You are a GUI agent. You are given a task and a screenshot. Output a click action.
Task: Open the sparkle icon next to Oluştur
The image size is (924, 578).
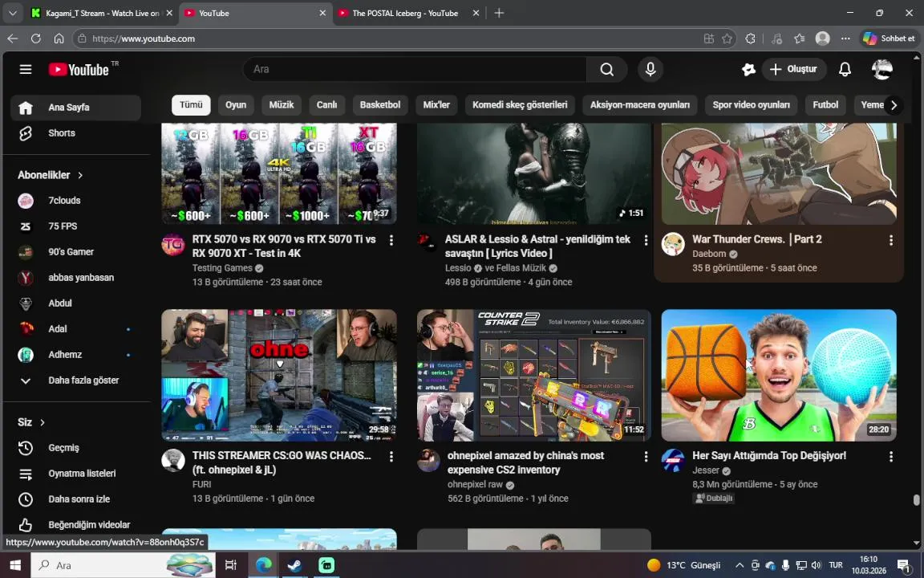pos(748,70)
